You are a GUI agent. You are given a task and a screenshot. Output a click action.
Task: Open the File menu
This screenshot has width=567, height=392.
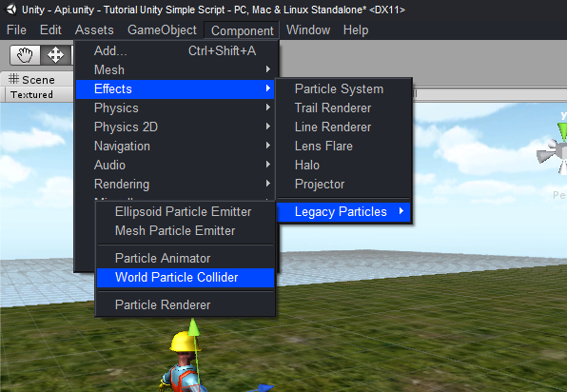(16, 30)
